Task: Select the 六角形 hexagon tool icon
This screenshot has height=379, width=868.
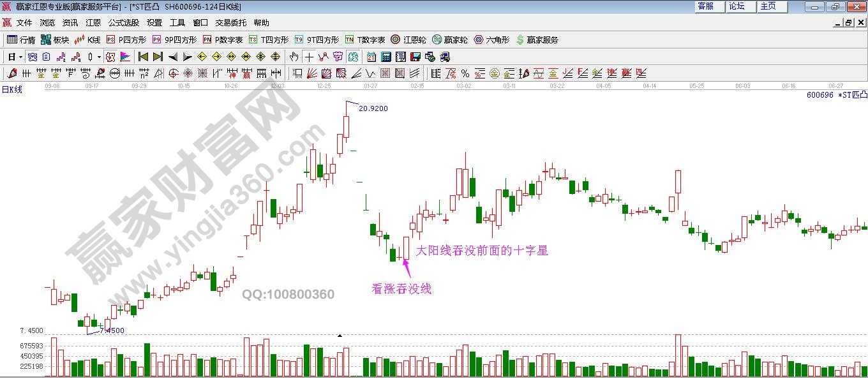Action: tap(479, 39)
